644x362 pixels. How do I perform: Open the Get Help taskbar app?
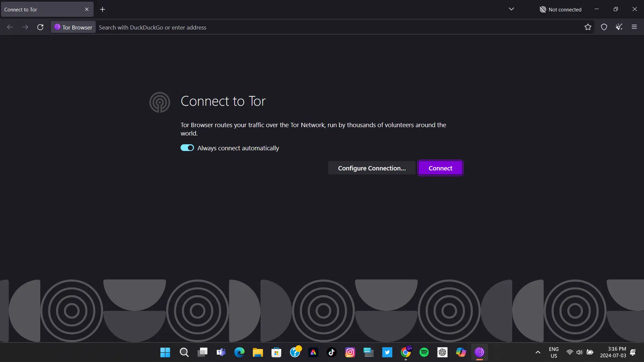(295, 352)
